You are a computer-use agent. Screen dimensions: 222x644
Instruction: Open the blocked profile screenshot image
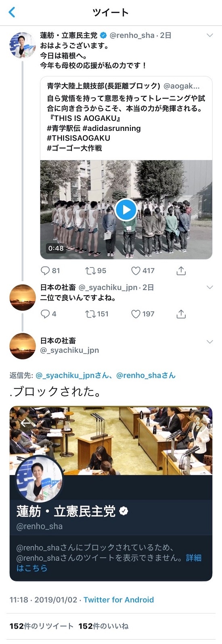[111, 493]
